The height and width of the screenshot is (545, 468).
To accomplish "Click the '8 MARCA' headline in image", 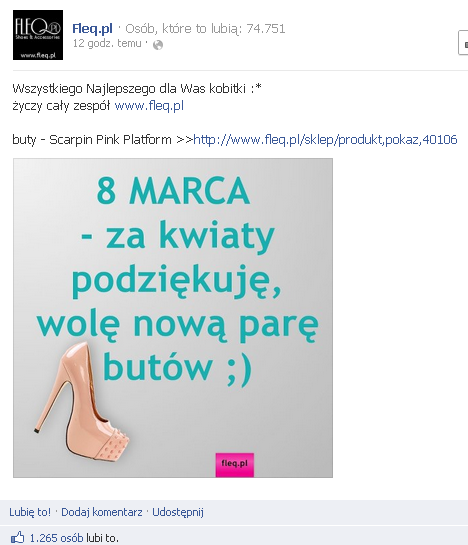I will pyautogui.click(x=173, y=192).
